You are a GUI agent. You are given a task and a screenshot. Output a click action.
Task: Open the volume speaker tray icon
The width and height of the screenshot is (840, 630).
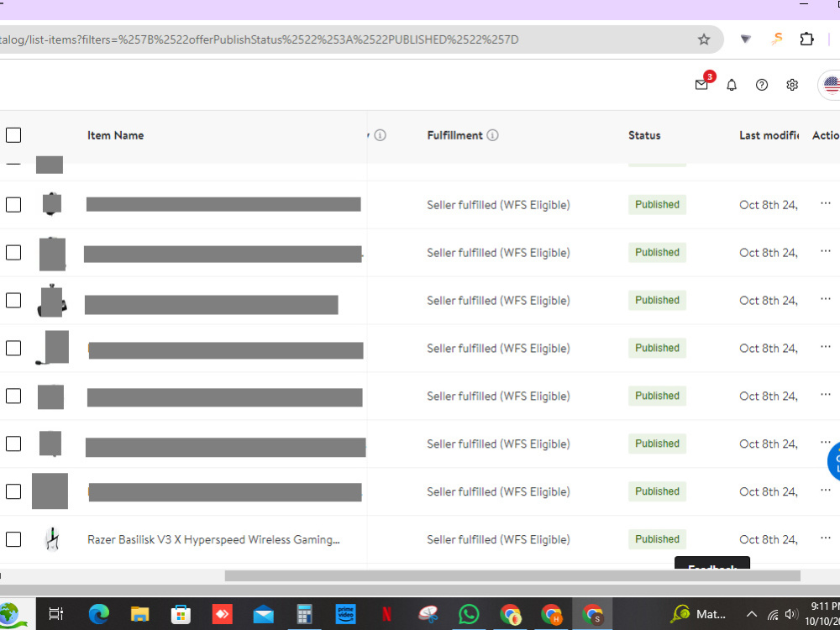click(791, 615)
